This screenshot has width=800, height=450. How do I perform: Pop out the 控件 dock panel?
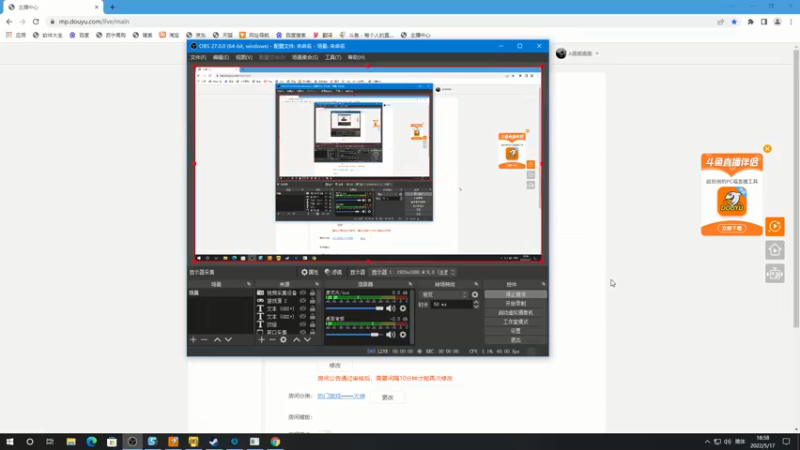543,284
